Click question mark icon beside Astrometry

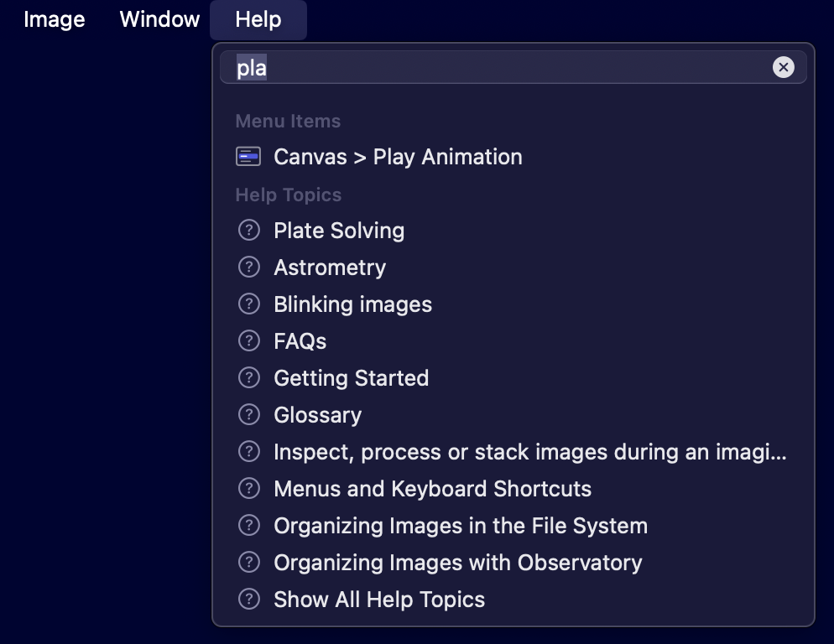tap(249, 267)
